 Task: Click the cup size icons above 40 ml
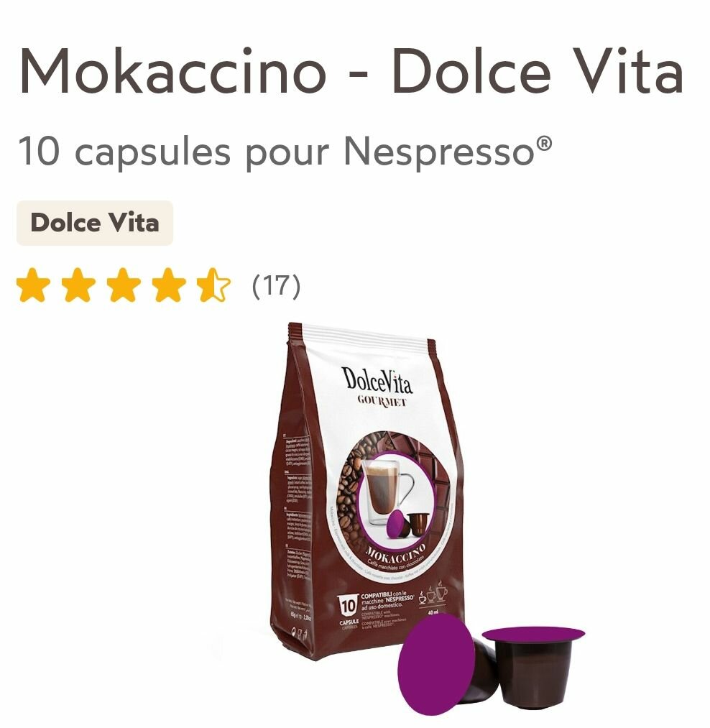pos(433,591)
